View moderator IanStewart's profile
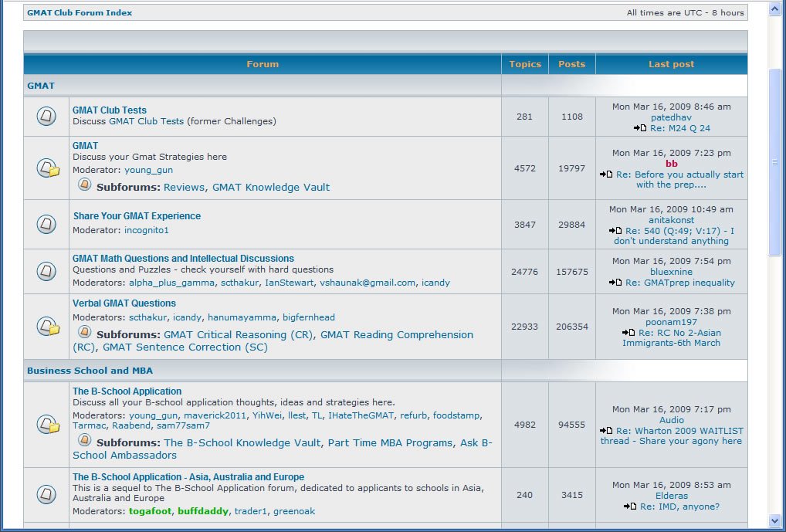The height and width of the screenshot is (532, 786). coord(290,283)
